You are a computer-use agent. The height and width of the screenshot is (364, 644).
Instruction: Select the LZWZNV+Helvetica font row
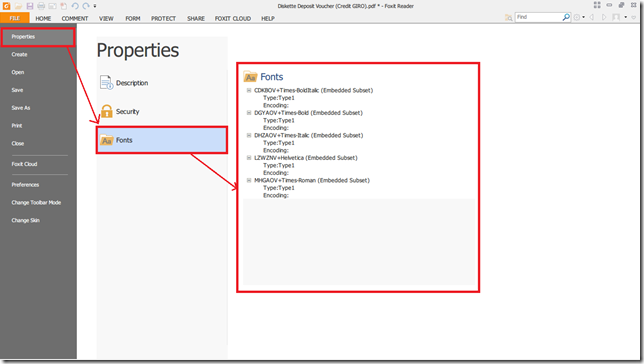tap(306, 158)
